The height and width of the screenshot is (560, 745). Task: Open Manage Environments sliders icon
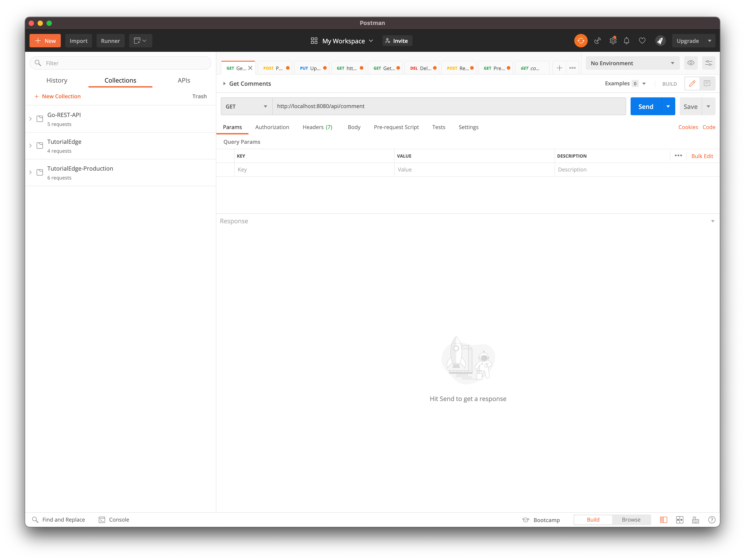pos(709,63)
